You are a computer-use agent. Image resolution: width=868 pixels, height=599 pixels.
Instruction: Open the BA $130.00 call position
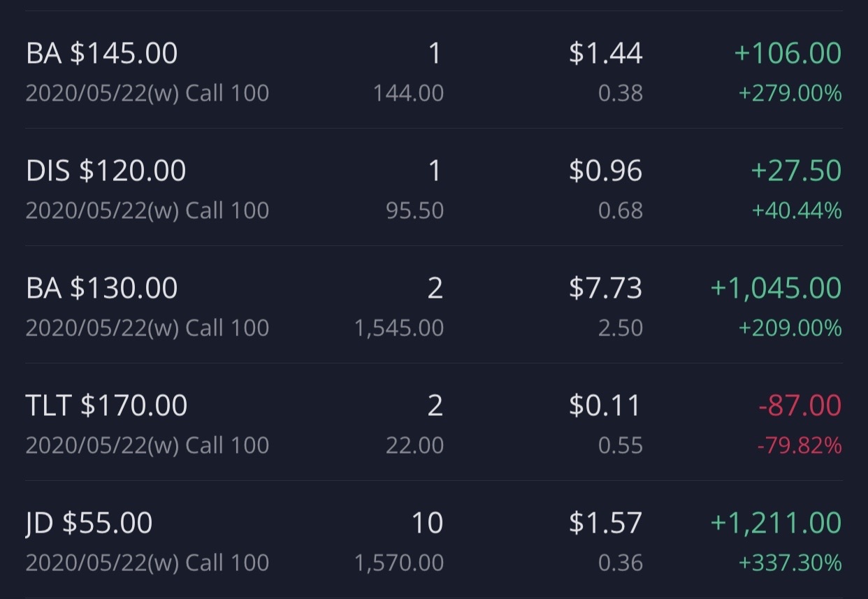433,305
